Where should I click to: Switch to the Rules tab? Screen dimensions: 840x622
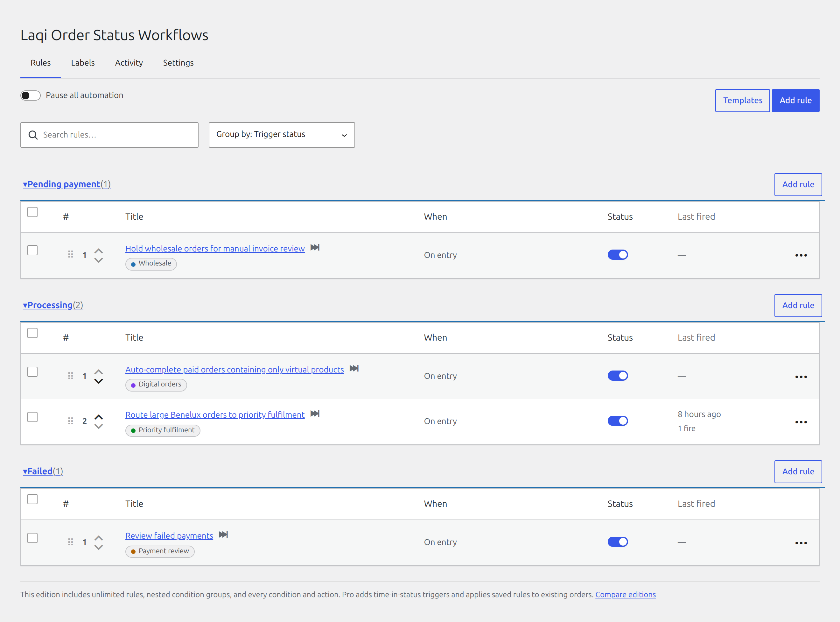(41, 63)
